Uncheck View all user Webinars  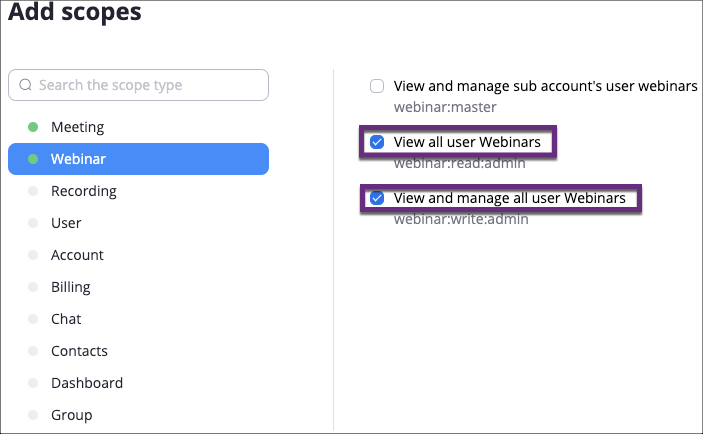pyautogui.click(x=377, y=142)
